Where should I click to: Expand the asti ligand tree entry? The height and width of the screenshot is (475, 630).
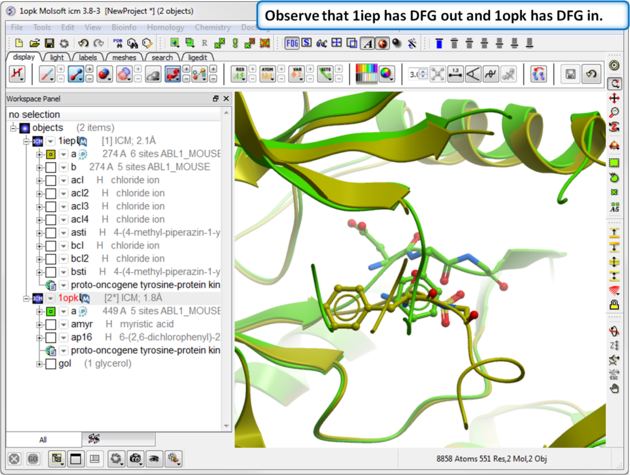click(x=39, y=232)
